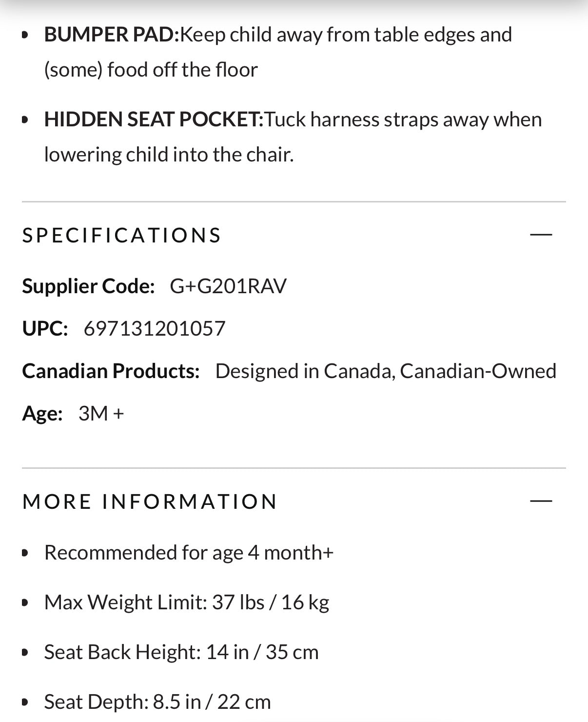Click 'Recommended for age 4 month+' item
This screenshot has height=722, width=588.
[189, 552]
